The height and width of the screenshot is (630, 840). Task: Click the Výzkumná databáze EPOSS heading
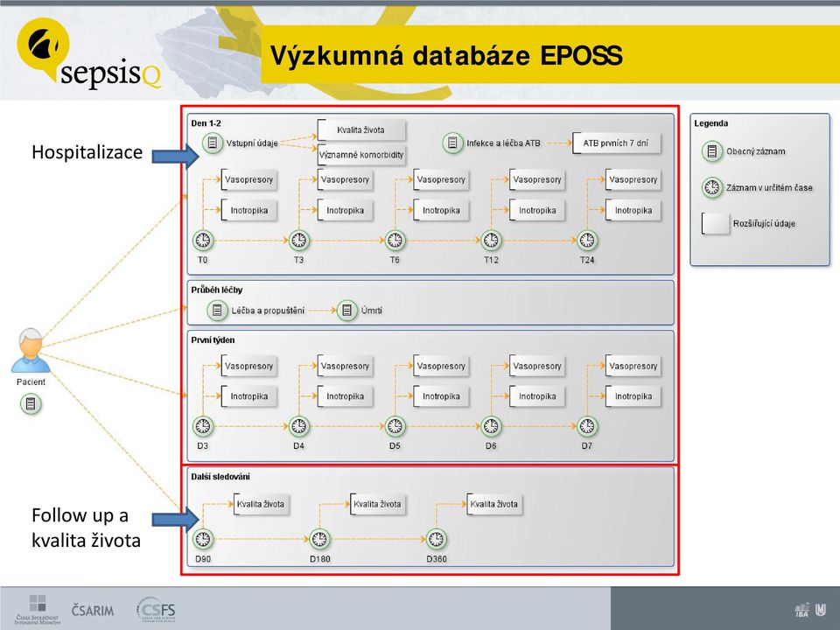[x=446, y=55]
